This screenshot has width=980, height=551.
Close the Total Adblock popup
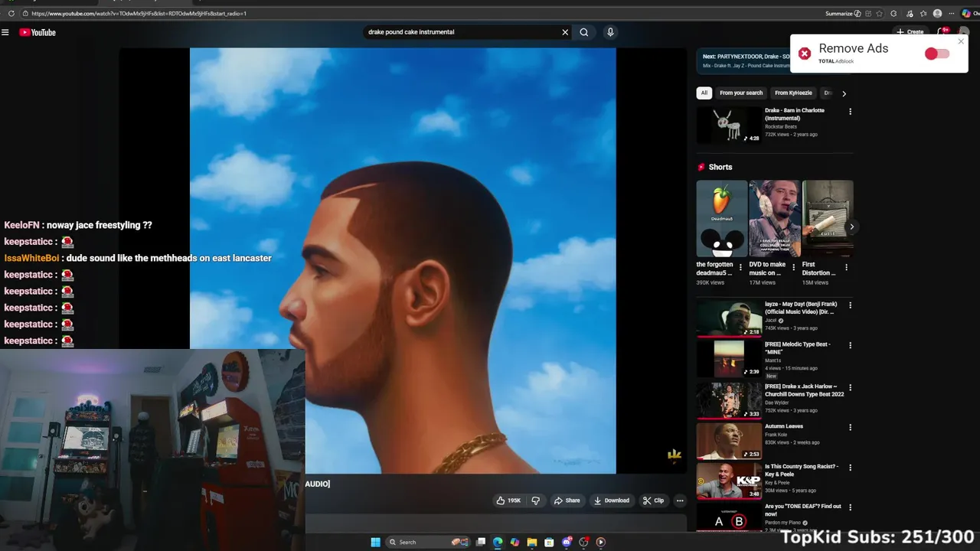click(x=961, y=41)
